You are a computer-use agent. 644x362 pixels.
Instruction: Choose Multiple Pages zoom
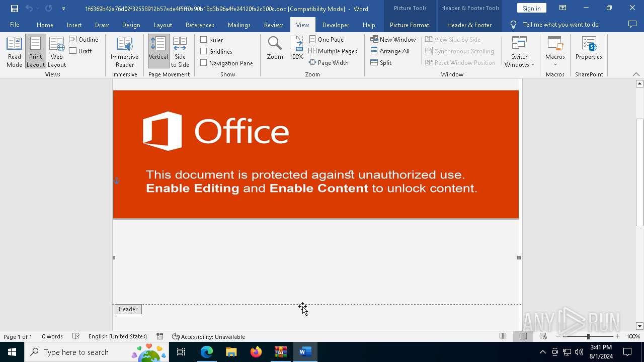point(333,51)
